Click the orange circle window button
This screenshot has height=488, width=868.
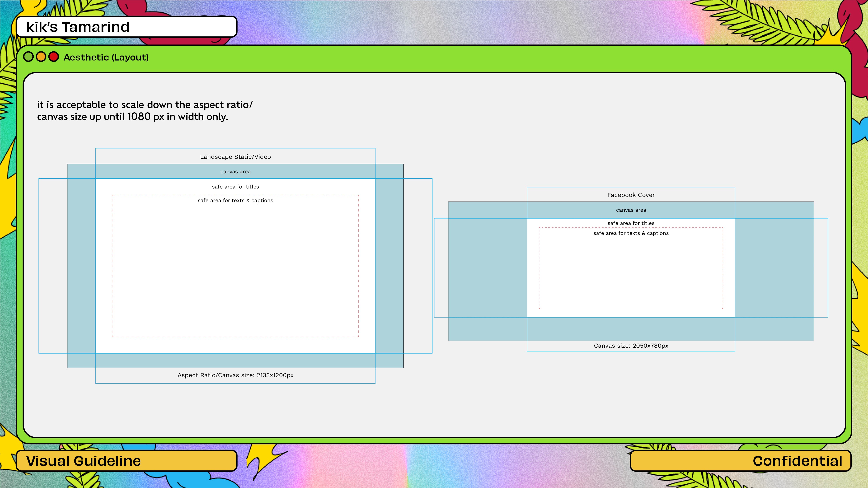(x=41, y=57)
